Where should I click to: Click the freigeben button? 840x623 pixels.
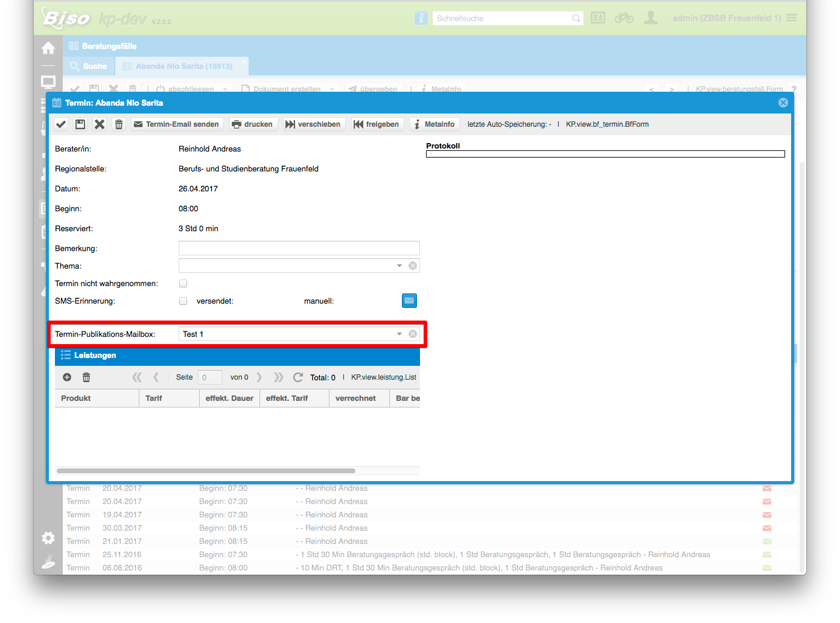[x=377, y=124]
